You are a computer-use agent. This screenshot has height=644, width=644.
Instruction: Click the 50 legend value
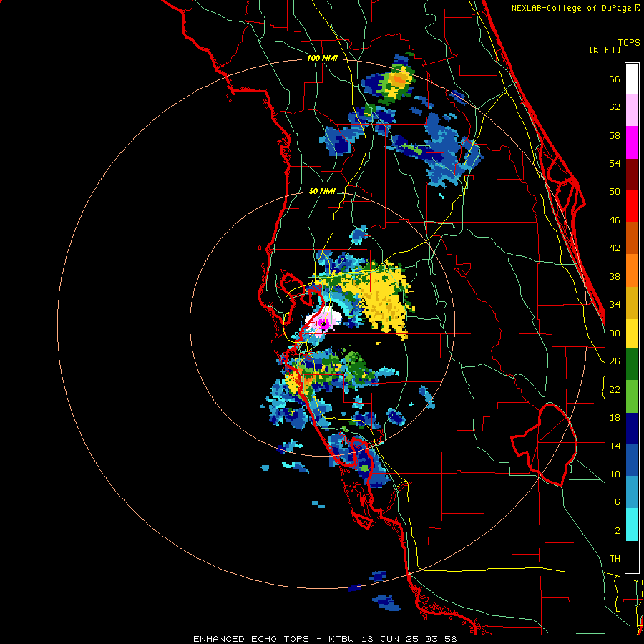click(x=615, y=191)
